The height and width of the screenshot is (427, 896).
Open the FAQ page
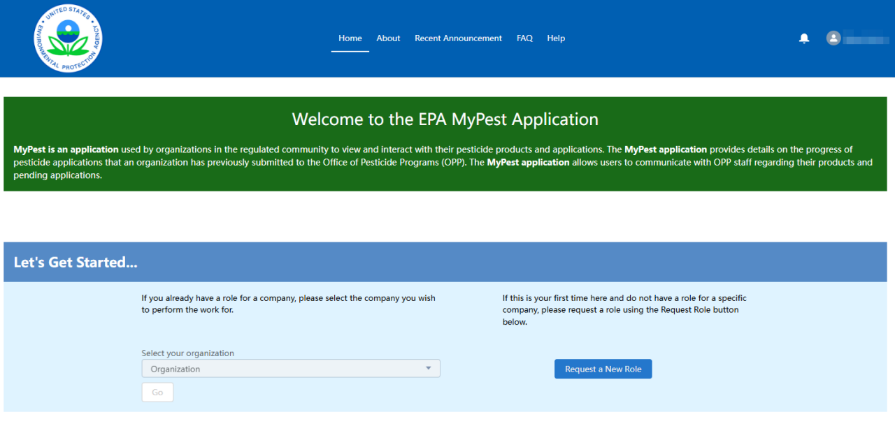point(525,38)
